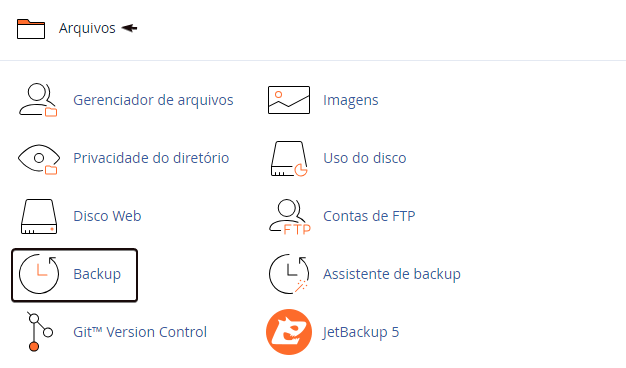Click the Disco Web drive icon
626x368 pixels.
point(39,216)
